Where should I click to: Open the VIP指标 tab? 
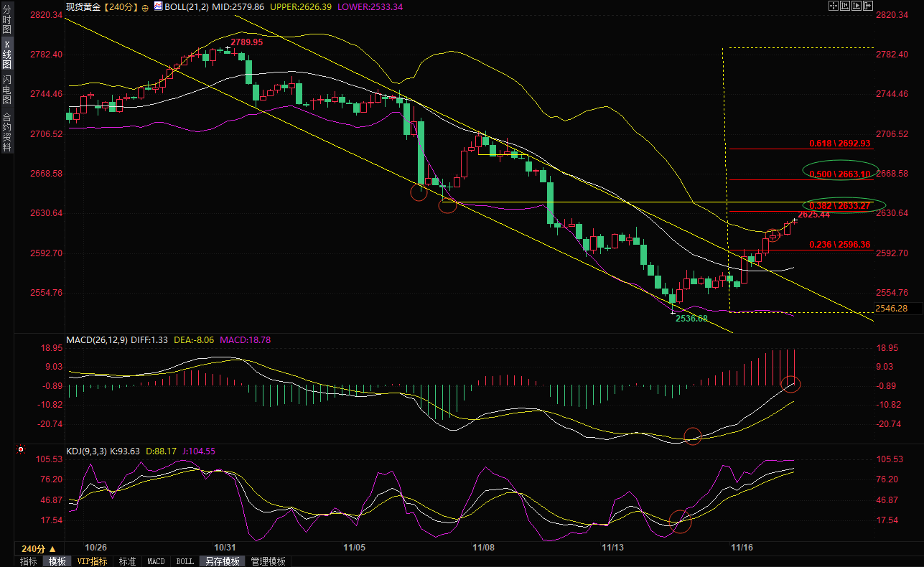[93, 561]
